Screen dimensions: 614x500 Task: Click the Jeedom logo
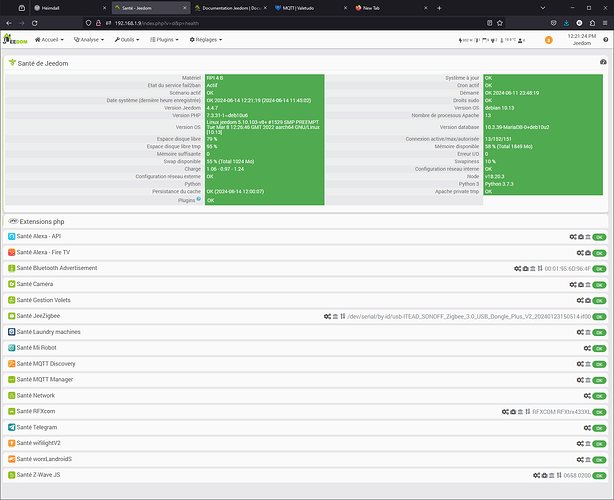[x=15, y=39]
